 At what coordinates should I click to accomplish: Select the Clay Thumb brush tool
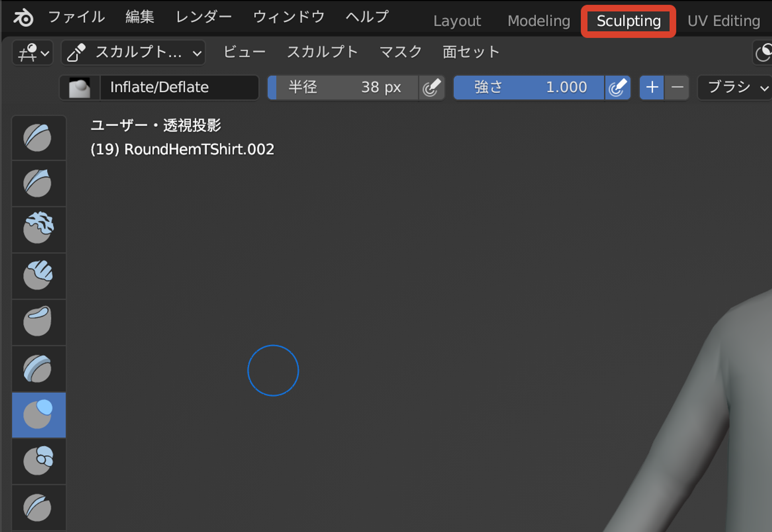tap(39, 323)
